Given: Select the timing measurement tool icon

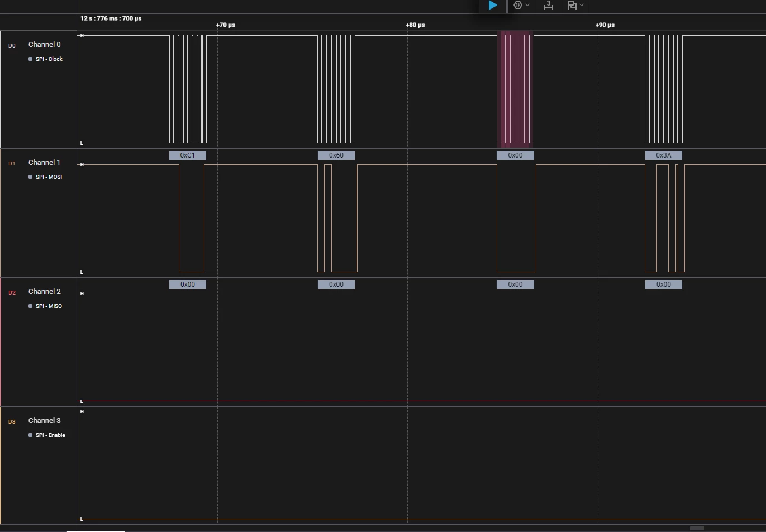Looking at the screenshot, I should (x=549, y=5).
